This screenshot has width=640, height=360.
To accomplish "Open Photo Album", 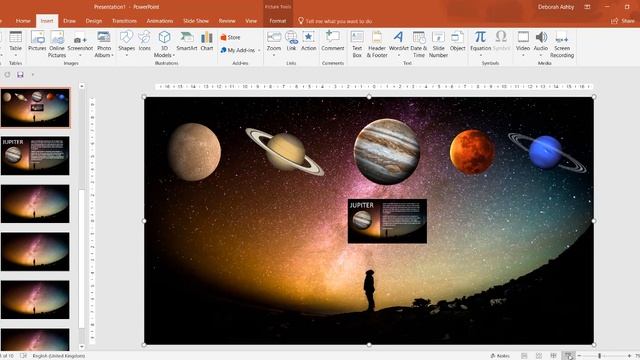I will click(104, 44).
